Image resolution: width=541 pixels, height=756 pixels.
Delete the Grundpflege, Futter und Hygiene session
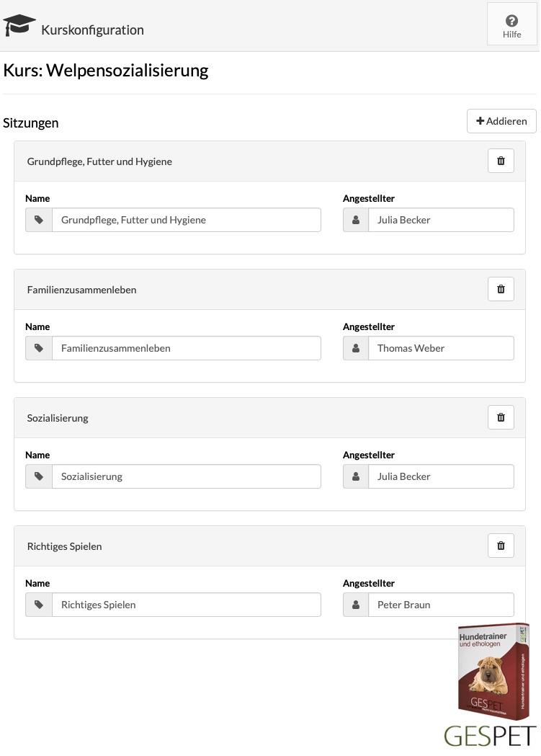[x=501, y=161]
